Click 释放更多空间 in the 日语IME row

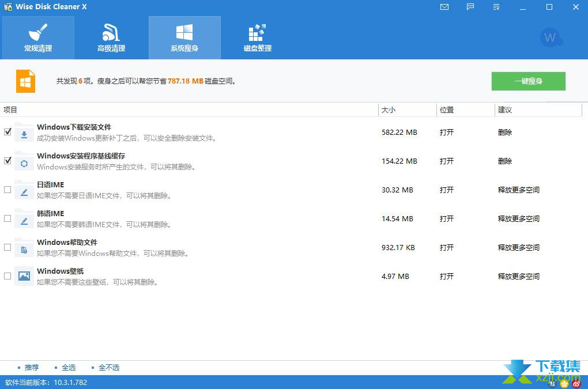tap(519, 190)
